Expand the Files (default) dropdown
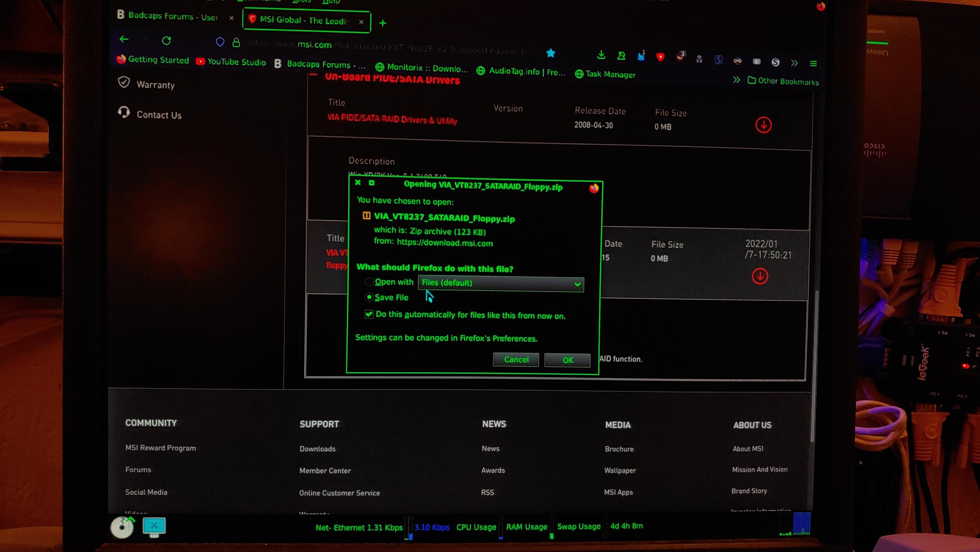The height and width of the screenshot is (552, 980). click(x=501, y=284)
